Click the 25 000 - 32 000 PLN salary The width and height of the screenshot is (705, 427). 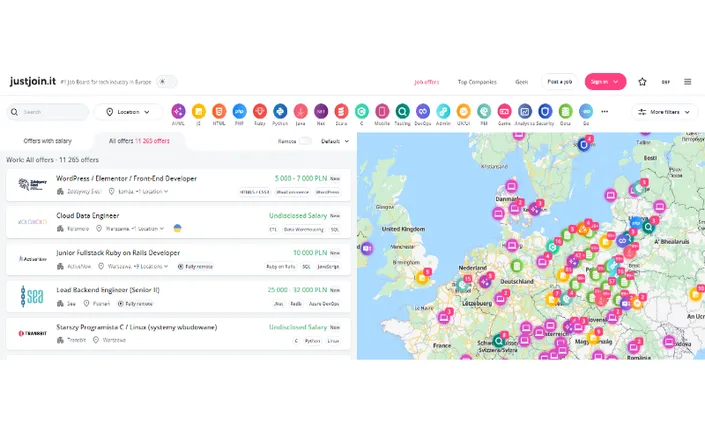point(297,290)
